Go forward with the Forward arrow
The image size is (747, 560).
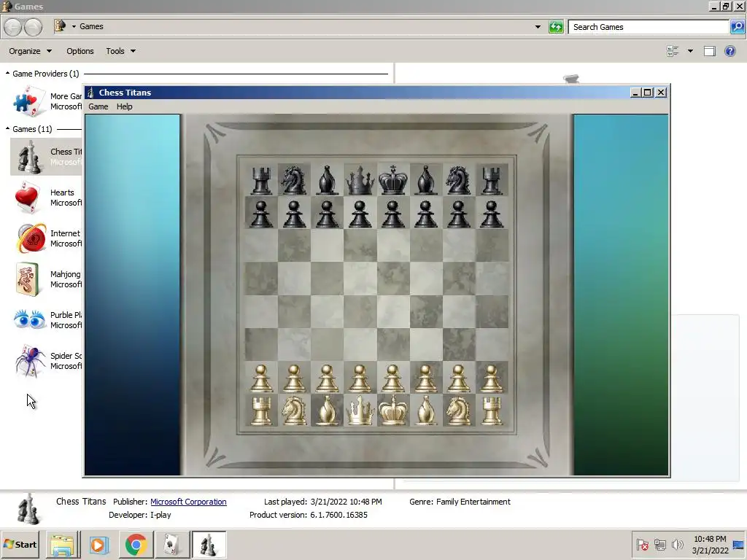[33, 27]
